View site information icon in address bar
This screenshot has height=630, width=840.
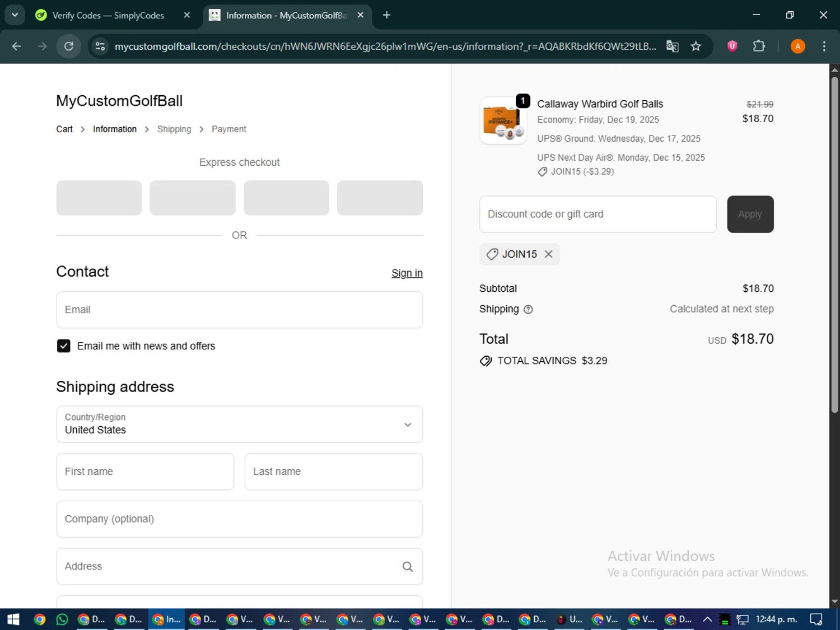(x=100, y=46)
